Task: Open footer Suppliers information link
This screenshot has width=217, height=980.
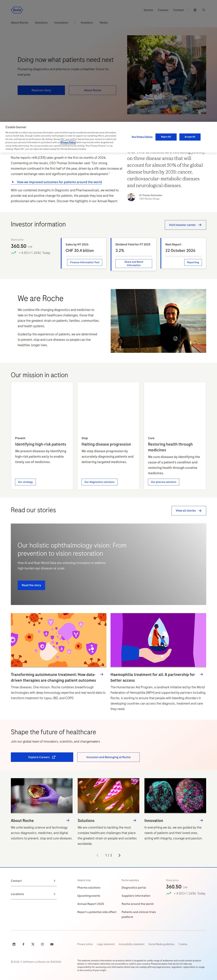Action: [x=136, y=896]
